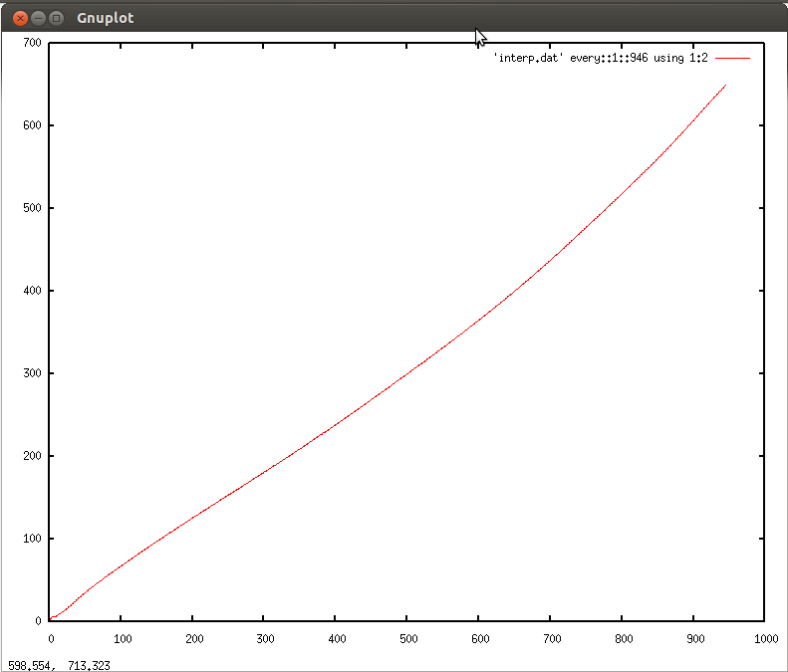This screenshot has width=788, height=672.
Task: Click the y-axis label 200
Action: pyautogui.click(x=32, y=456)
